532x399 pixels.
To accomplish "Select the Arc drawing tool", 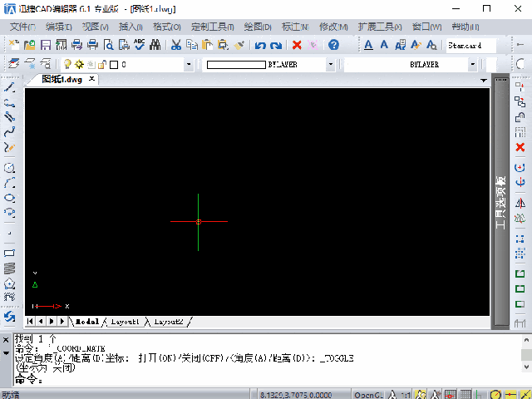I will pos(9,183).
